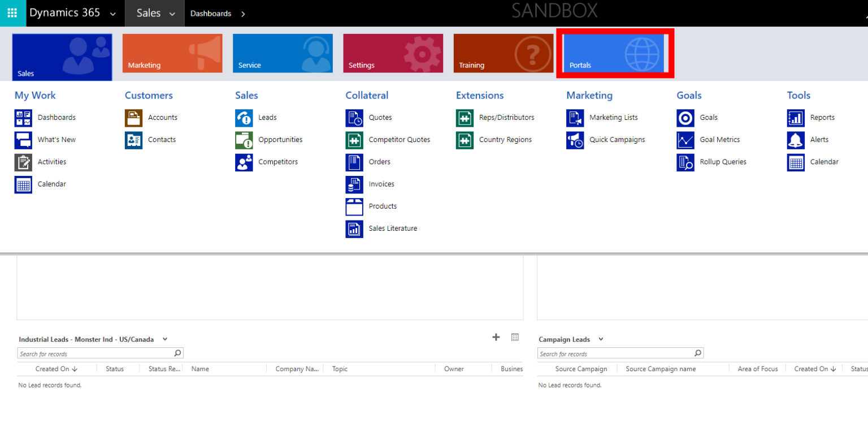This screenshot has width=868, height=435.
Task: Click the Leads phone icon
Action: pos(244,118)
